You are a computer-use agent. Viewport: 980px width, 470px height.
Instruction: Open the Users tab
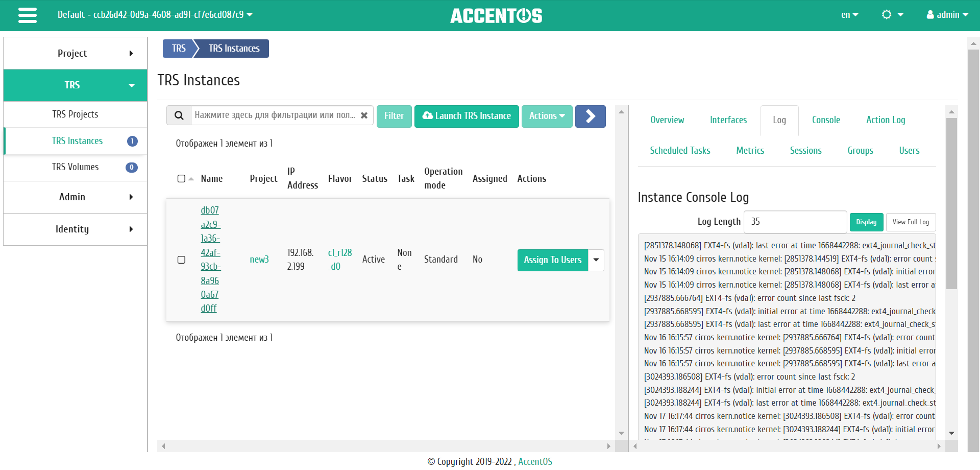tap(909, 151)
